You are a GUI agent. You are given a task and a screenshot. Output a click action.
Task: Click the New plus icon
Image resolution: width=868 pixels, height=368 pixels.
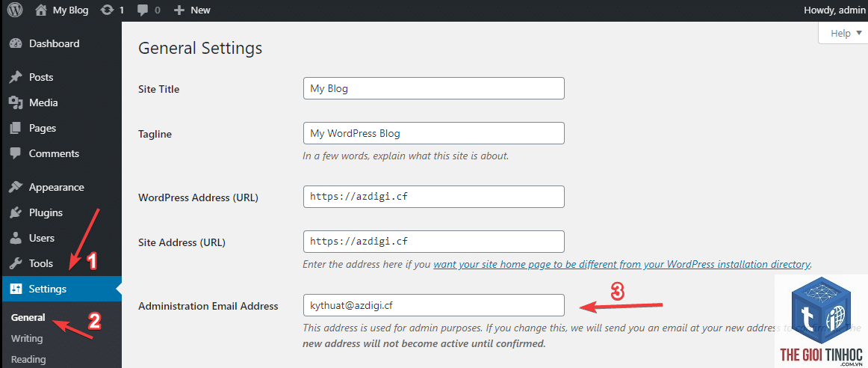tap(179, 10)
